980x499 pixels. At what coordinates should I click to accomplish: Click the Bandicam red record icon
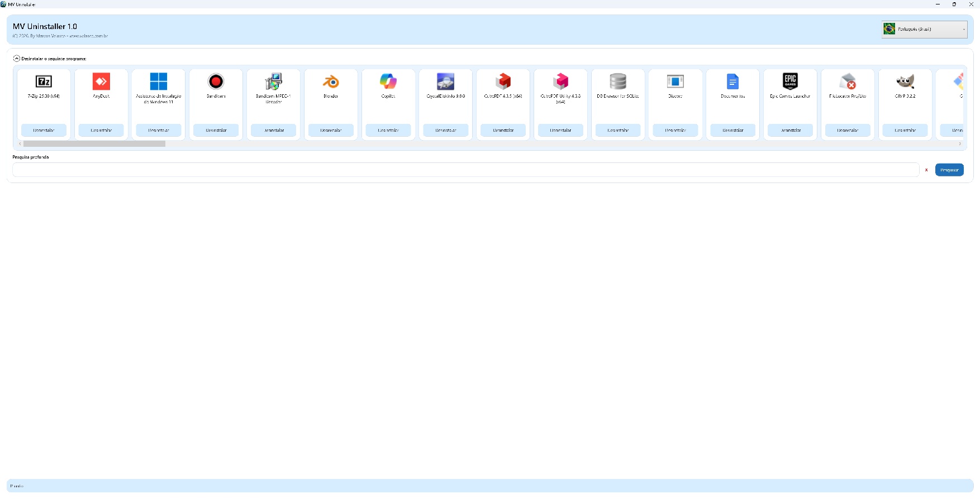pyautogui.click(x=216, y=81)
